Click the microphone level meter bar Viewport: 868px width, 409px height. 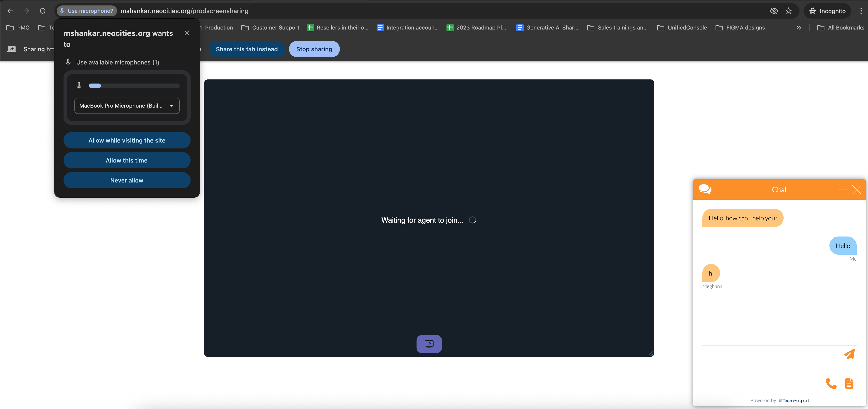[134, 86]
